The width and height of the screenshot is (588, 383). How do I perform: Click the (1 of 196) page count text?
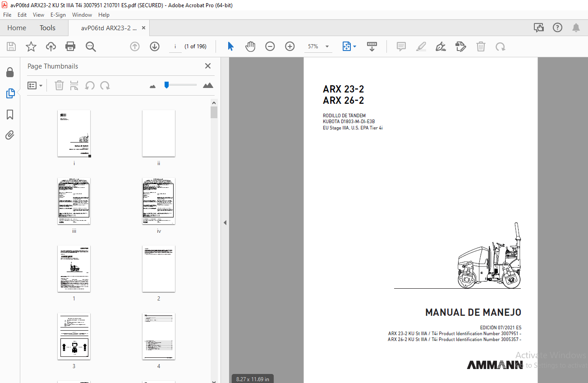(x=195, y=46)
